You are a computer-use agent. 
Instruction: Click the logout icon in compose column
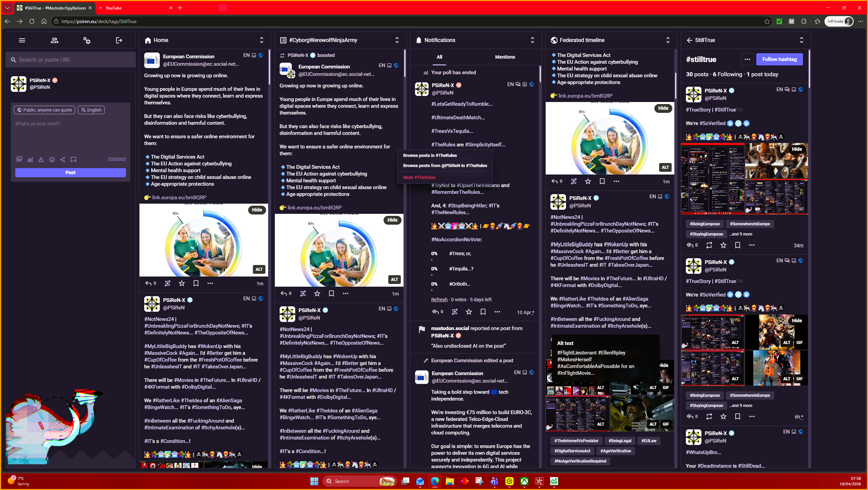tap(119, 40)
